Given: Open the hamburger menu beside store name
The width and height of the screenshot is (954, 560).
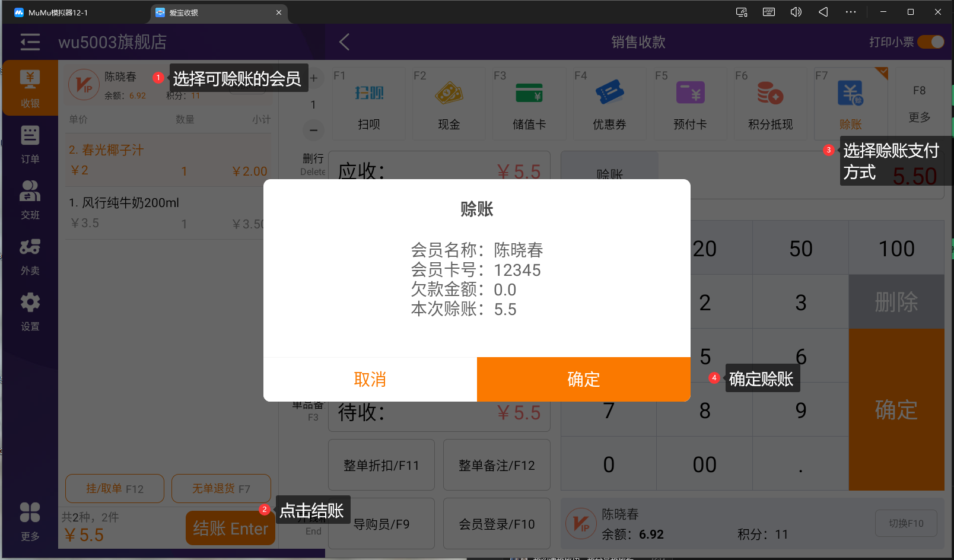Looking at the screenshot, I should pyautogui.click(x=30, y=42).
